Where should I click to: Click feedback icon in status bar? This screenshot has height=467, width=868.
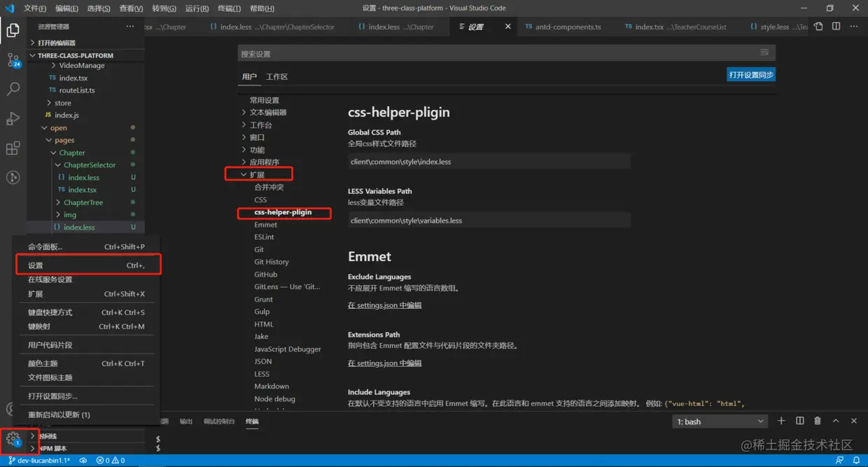point(839,461)
